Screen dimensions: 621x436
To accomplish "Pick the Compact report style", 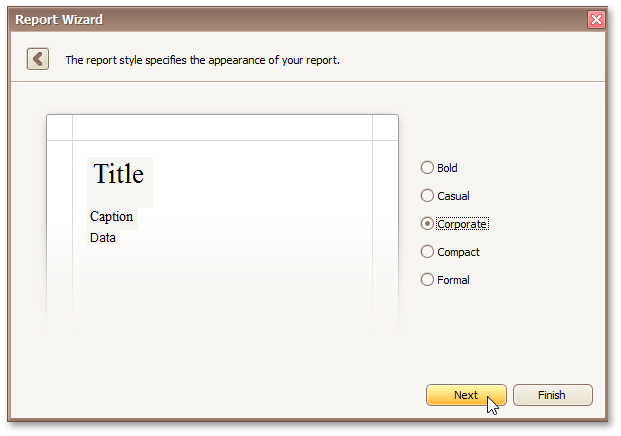I will 428,252.
